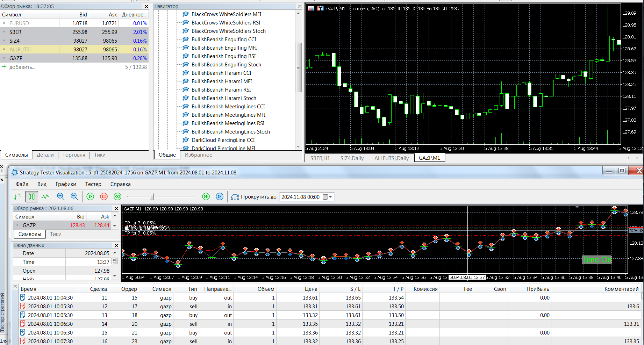The height and width of the screenshot is (345, 644).
Task: Stop the strategy test visualization
Action: [104, 197]
